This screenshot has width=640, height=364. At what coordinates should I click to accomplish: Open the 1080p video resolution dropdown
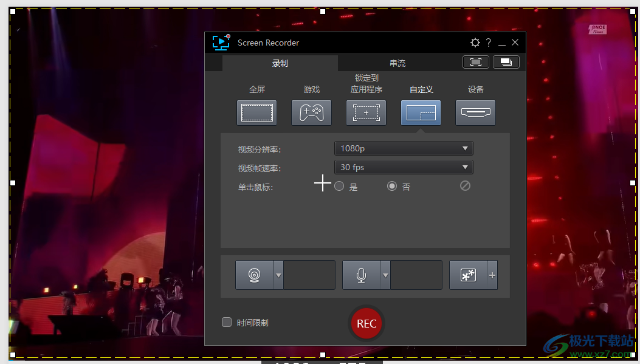coord(404,148)
